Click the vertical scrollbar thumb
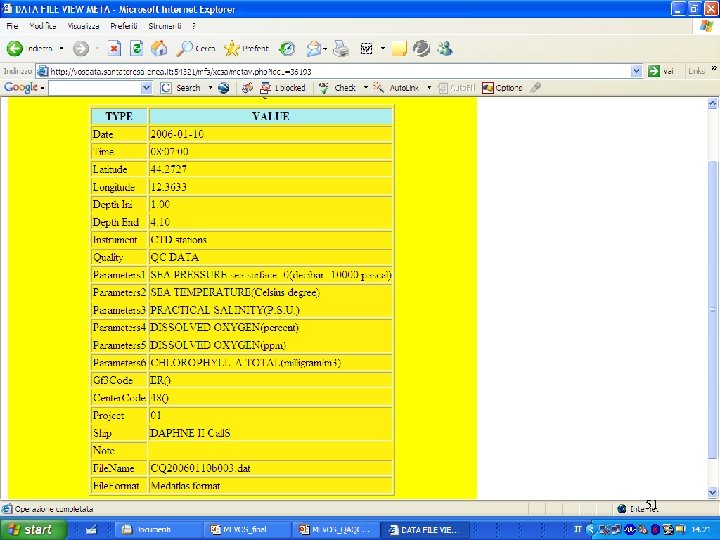The width and height of the screenshot is (720, 540). pyautogui.click(x=712, y=309)
